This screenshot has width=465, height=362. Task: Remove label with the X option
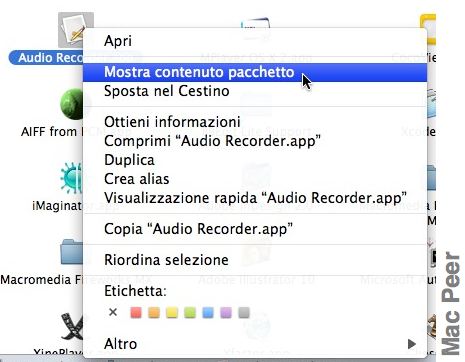[x=113, y=312]
